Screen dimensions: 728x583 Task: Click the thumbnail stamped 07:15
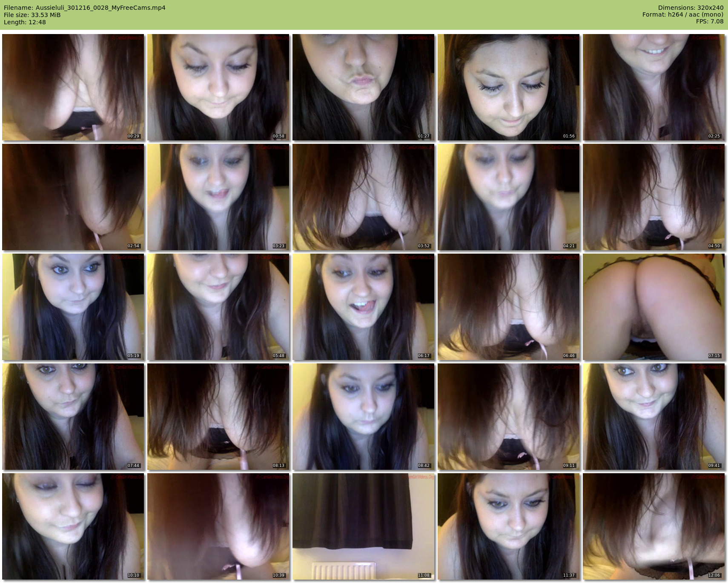click(x=654, y=307)
